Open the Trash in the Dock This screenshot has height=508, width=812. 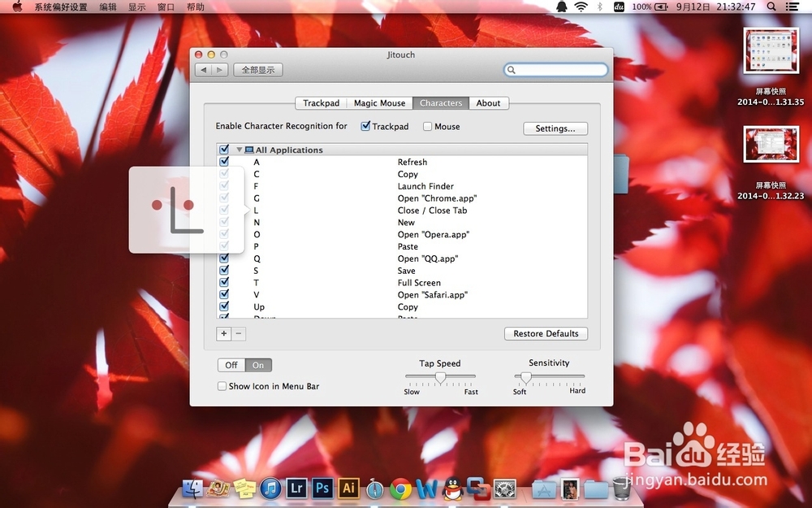(621, 488)
